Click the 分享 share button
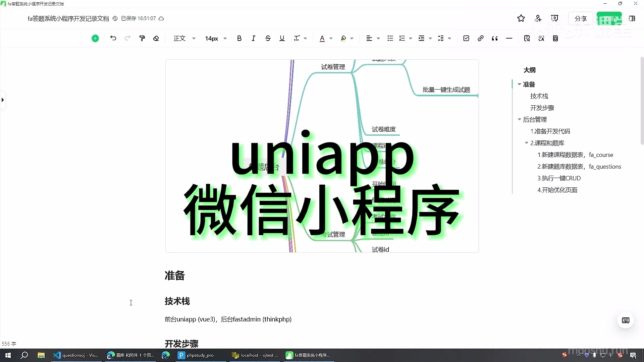 [581, 18]
